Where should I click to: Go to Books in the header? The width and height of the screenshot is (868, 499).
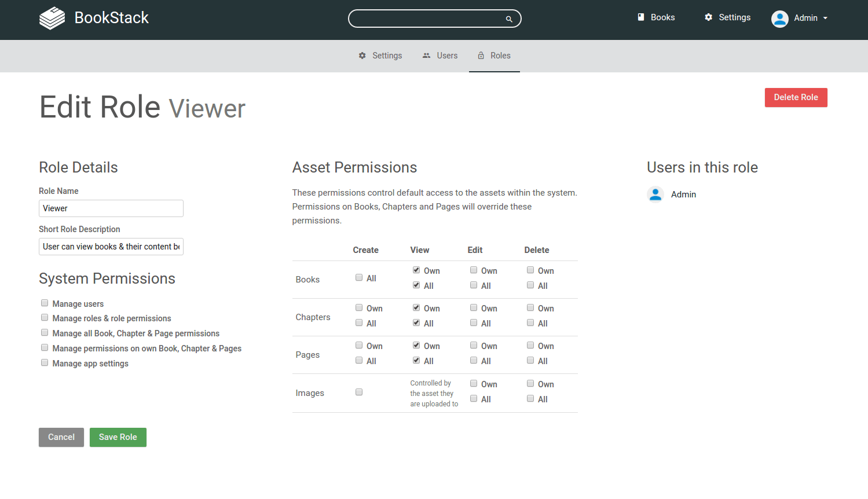[x=656, y=17]
